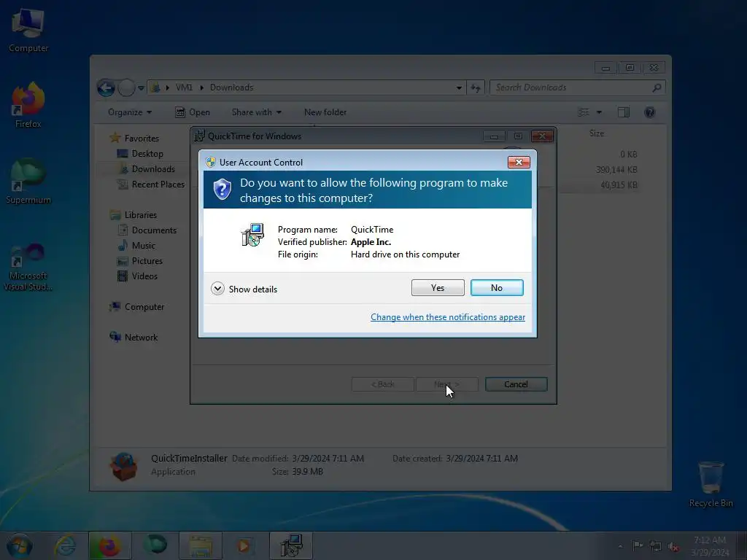Image resolution: width=747 pixels, height=560 pixels.
Task: Expand Show details chevron
Action: (x=217, y=289)
